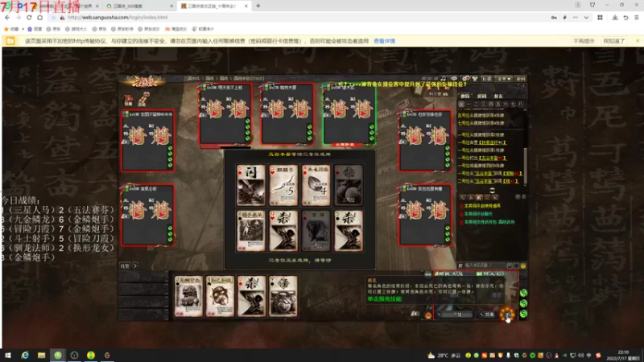This screenshot has height=362, width=644.
Task: Open Internet Explorer from the taskbar
Action: [x=25, y=355]
